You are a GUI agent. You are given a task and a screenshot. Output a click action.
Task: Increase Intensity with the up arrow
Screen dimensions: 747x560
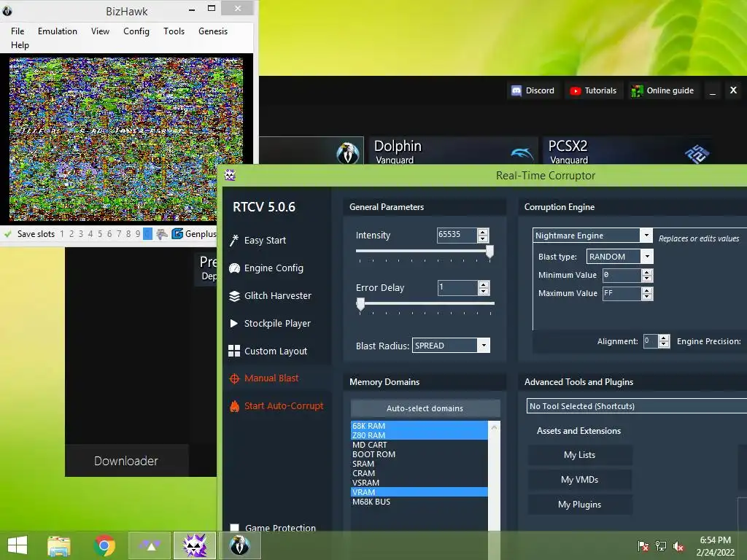(483, 232)
